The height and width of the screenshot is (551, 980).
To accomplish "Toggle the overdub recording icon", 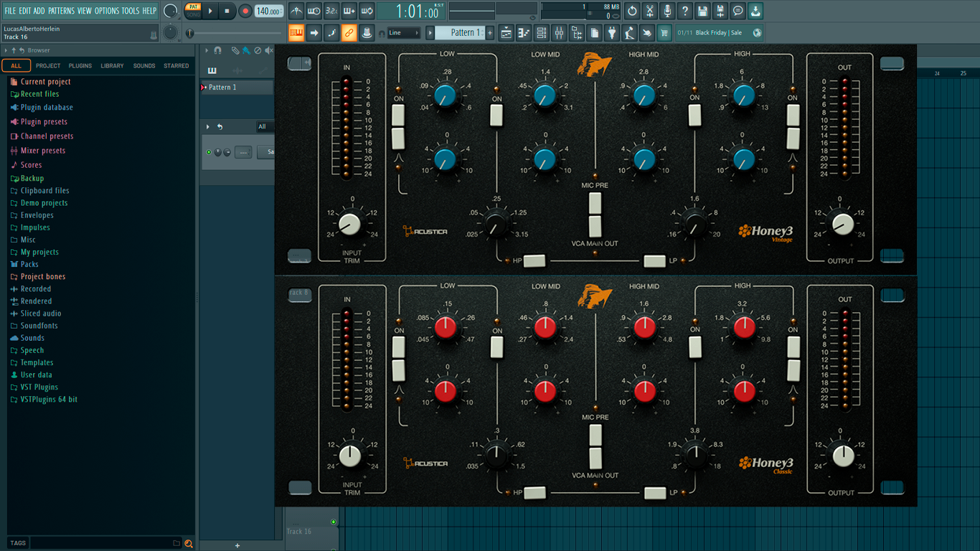I will click(349, 11).
